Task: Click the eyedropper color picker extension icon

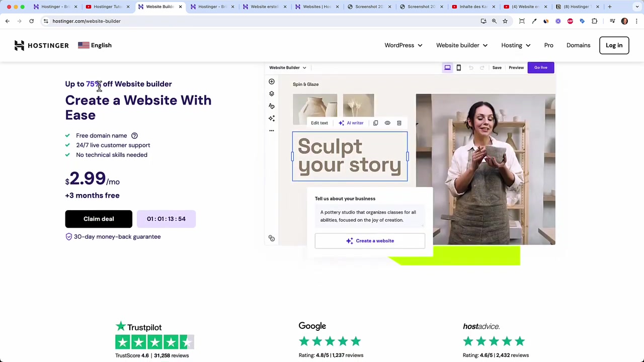Action: (534, 21)
